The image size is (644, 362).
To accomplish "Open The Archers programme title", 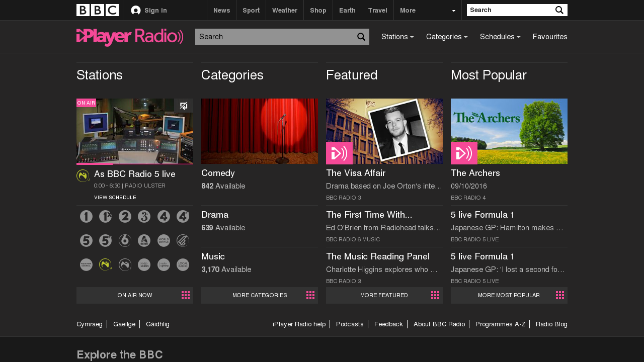I will [x=475, y=173].
